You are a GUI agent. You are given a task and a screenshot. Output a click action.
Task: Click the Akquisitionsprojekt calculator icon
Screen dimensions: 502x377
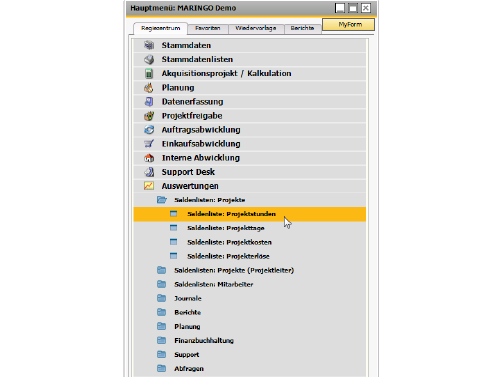click(149, 73)
